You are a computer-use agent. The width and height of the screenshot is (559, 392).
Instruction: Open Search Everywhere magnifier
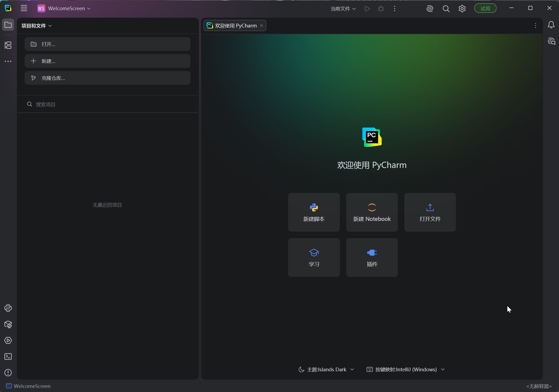click(446, 9)
